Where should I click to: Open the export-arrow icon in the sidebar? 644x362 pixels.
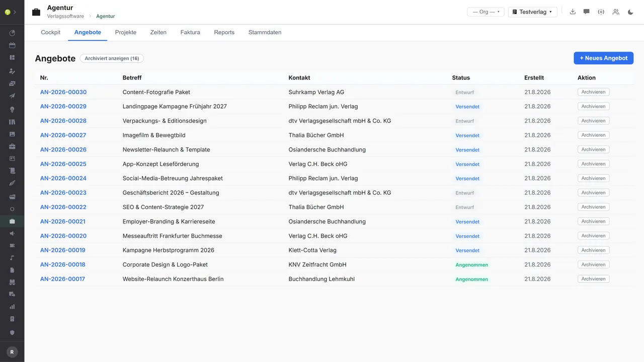pos(12,294)
